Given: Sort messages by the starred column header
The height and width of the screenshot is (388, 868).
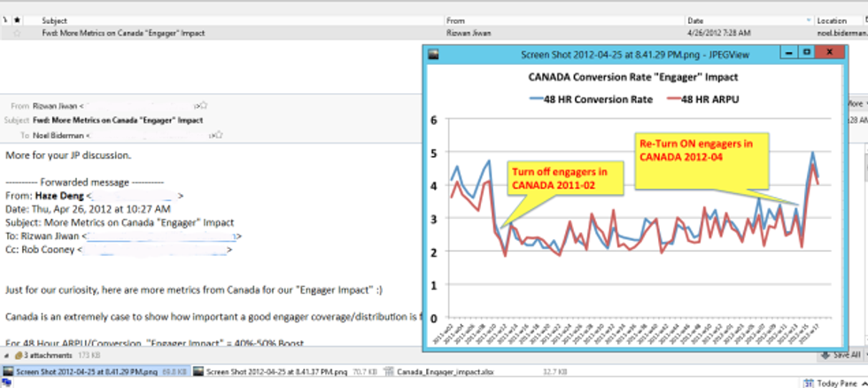Looking at the screenshot, I should click(17, 19).
